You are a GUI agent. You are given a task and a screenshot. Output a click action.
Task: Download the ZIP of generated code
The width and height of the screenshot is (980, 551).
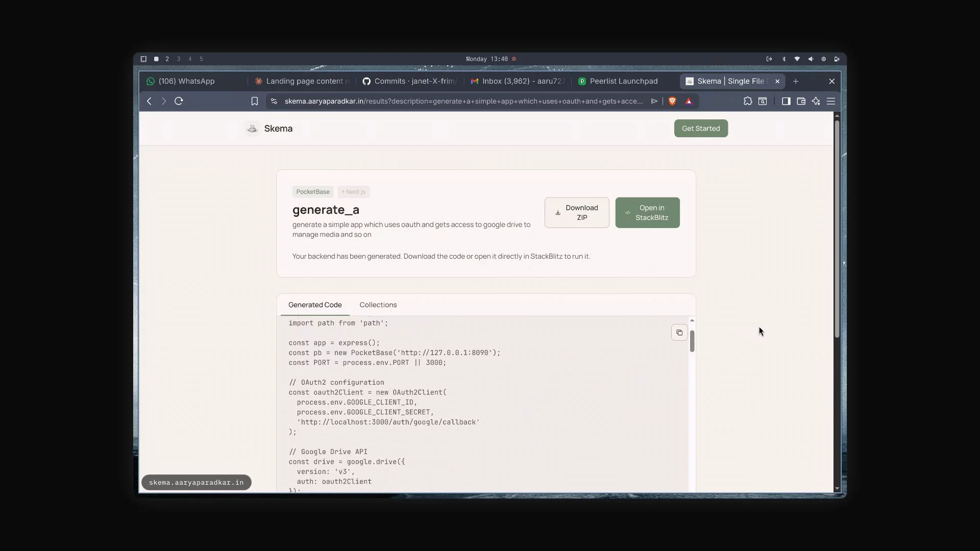click(577, 213)
